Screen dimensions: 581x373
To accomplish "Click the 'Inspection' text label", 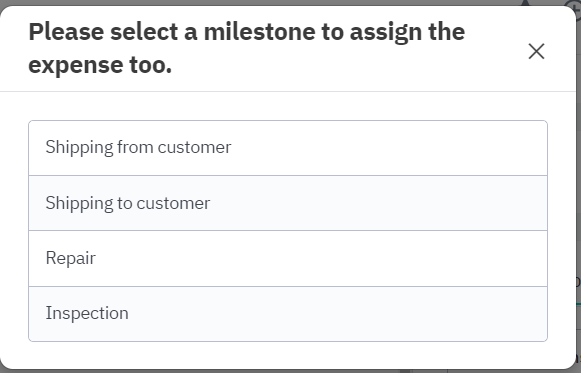I will pyautogui.click(x=87, y=313).
